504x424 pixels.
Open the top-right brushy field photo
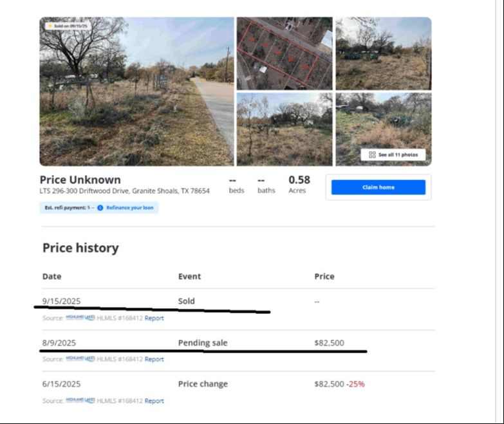click(383, 53)
